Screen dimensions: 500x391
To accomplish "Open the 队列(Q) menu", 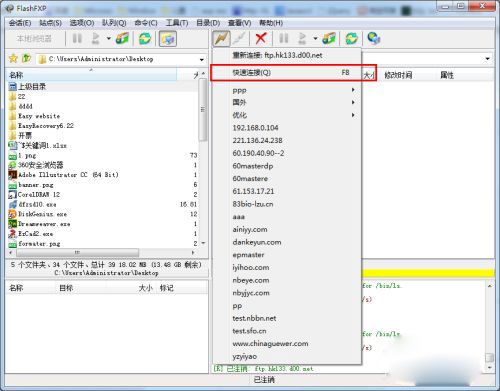I will [x=114, y=23].
